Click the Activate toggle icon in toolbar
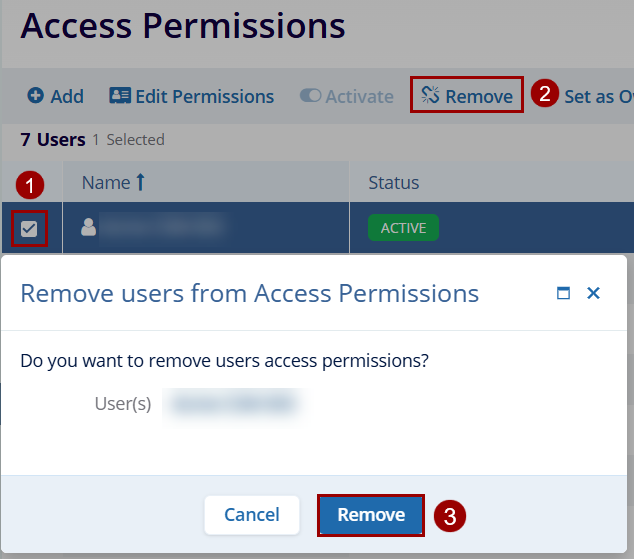The height and width of the screenshot is (559, 634). pyautogui.click(x=310, y=96)
